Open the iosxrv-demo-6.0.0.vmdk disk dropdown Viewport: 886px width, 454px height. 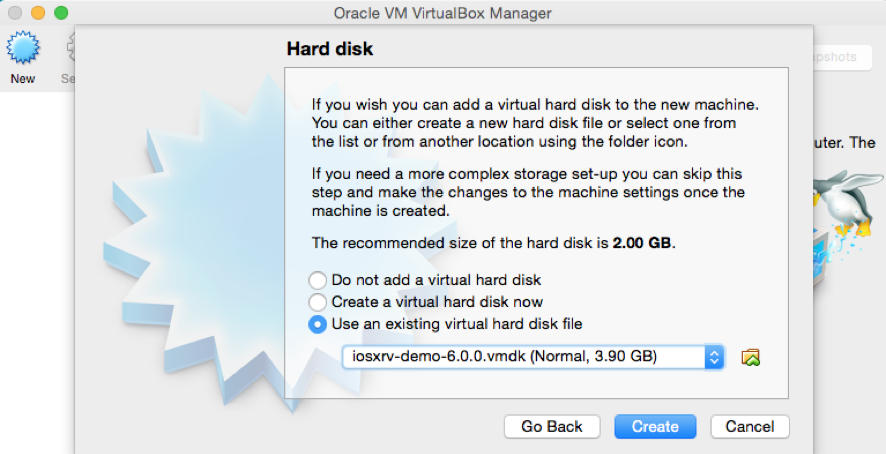coord(533,357)
